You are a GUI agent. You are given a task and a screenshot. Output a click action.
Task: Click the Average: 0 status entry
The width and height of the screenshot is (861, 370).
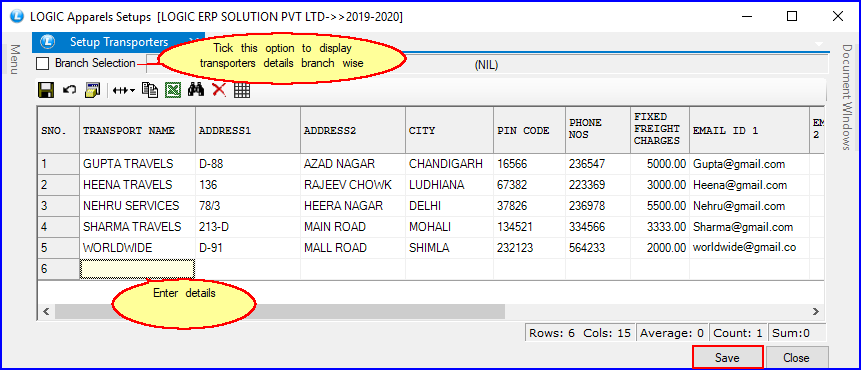click(672, 333)
